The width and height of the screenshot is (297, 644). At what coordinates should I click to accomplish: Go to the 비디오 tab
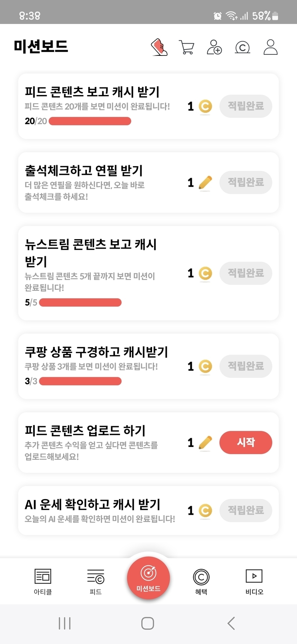pos(254,581)
